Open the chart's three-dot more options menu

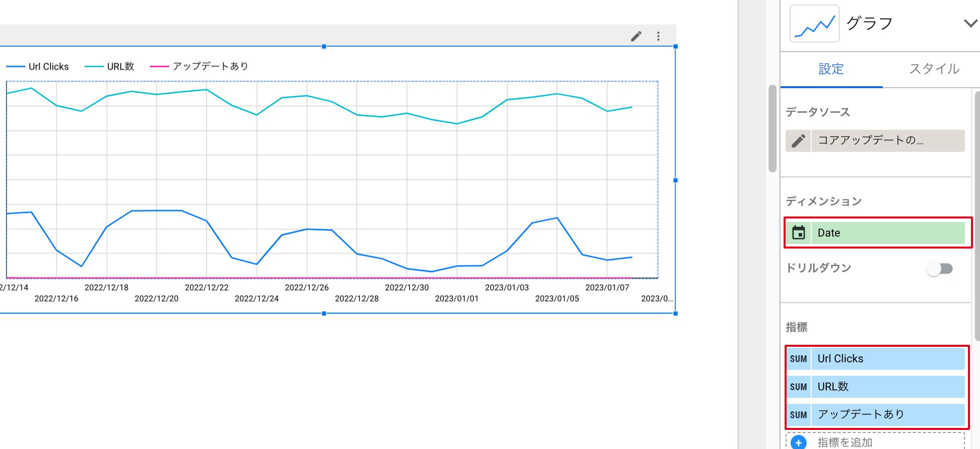click(658, 36)
